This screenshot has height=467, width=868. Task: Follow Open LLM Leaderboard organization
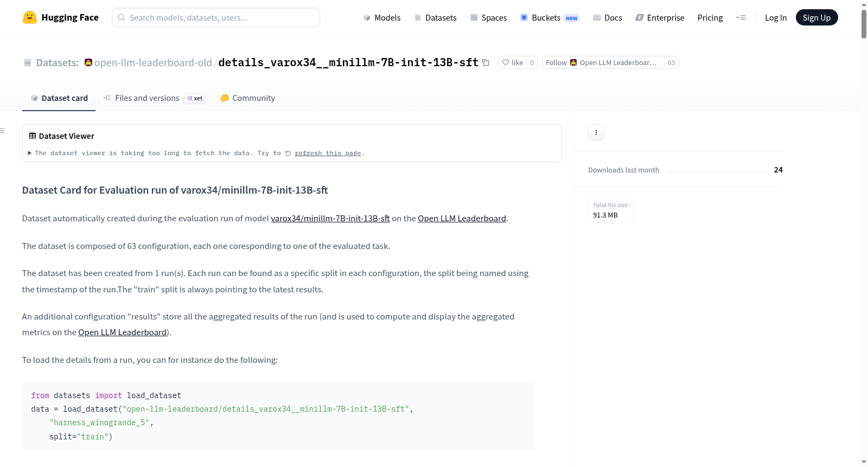[x=603, y=63]
